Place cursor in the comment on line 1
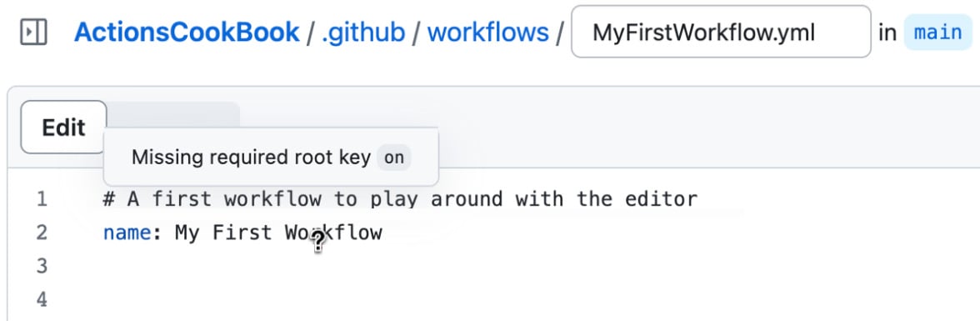980x321 pixels. coord(400,199)
